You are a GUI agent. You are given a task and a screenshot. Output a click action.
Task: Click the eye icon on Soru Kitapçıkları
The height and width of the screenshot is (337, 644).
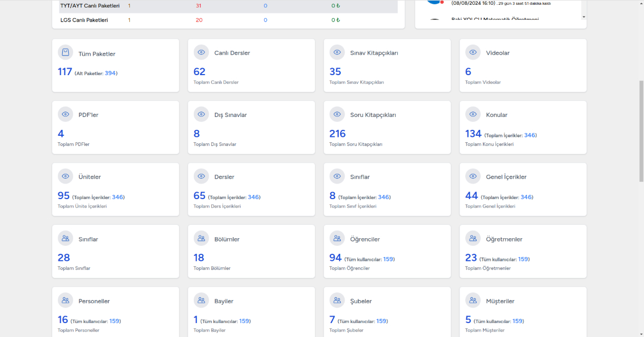coord(337,114)
